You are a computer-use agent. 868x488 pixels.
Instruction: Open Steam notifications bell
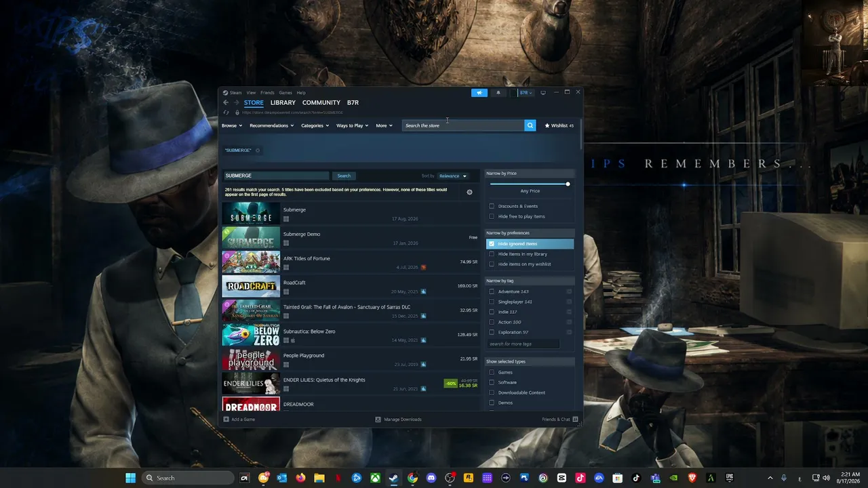pyautogui.click(x=498, y=93)
